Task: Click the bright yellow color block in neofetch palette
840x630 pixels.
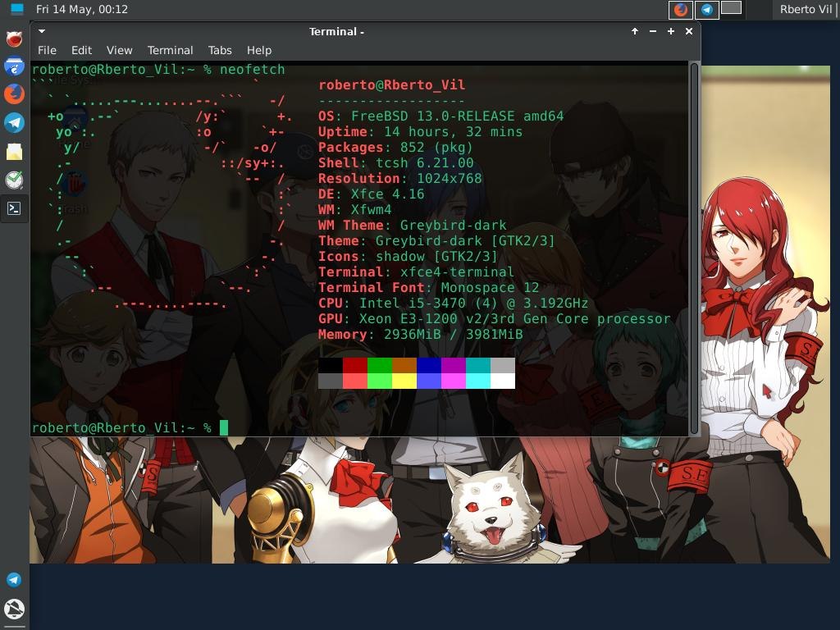Action: pyautogui.click(x=404, y=381)
